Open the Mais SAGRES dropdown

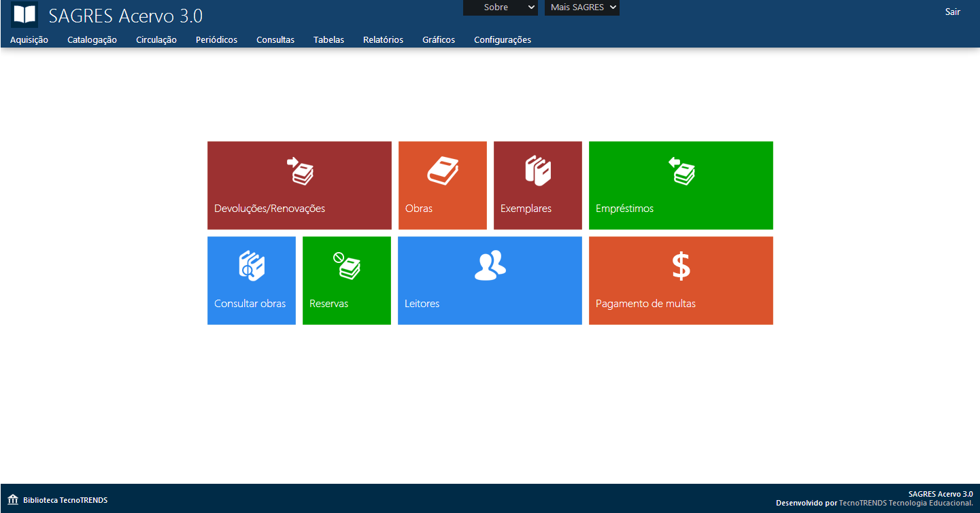coord(582,7)
